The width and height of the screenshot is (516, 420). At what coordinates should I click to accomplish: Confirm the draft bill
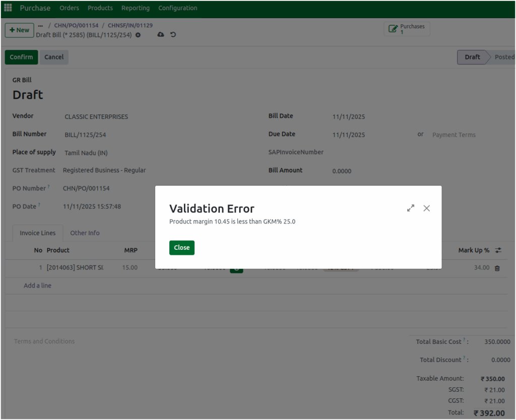click(21, 57)
